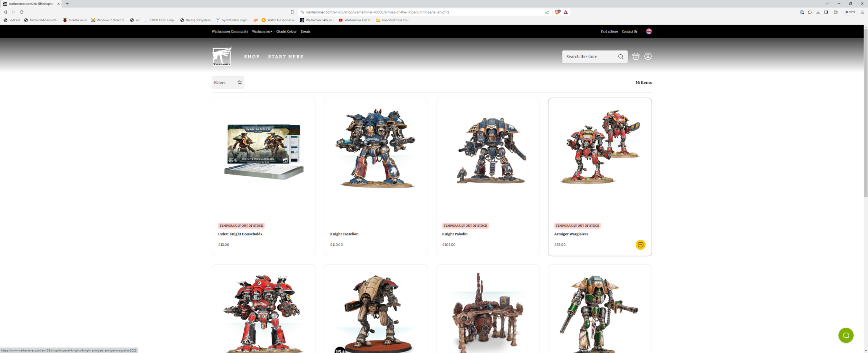Click the Knight Castellan title

(x=344, y=234)
